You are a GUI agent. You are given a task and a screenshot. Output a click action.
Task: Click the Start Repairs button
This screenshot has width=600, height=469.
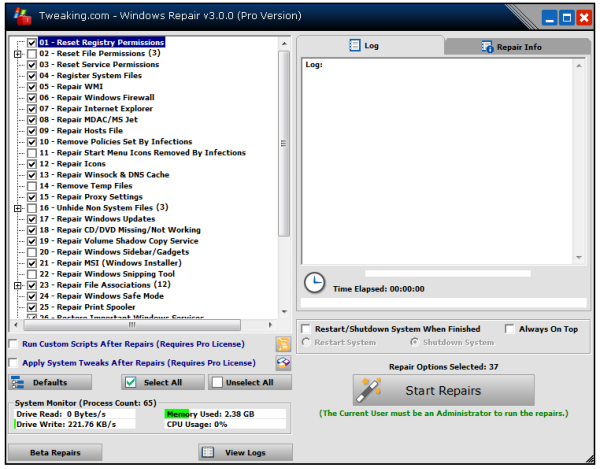[443, 390]
